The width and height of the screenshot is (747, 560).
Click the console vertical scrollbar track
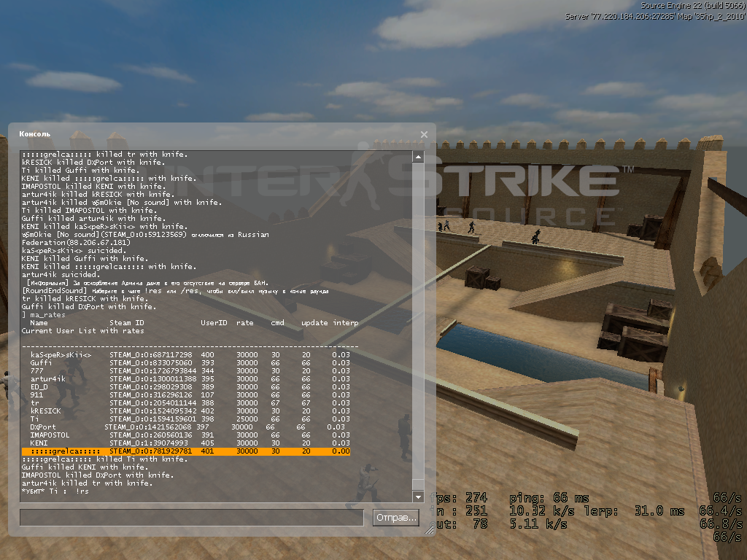click(x=418, y=327)
